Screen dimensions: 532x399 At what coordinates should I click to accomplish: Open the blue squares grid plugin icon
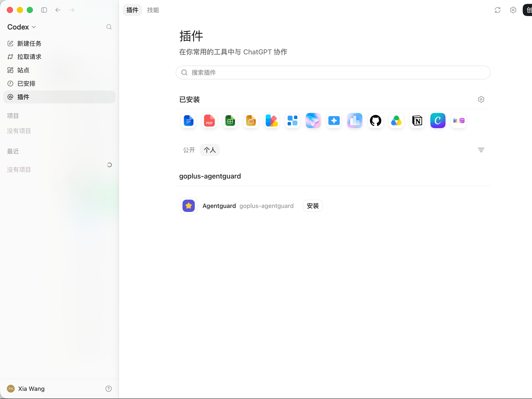click(x=292, y=120)
